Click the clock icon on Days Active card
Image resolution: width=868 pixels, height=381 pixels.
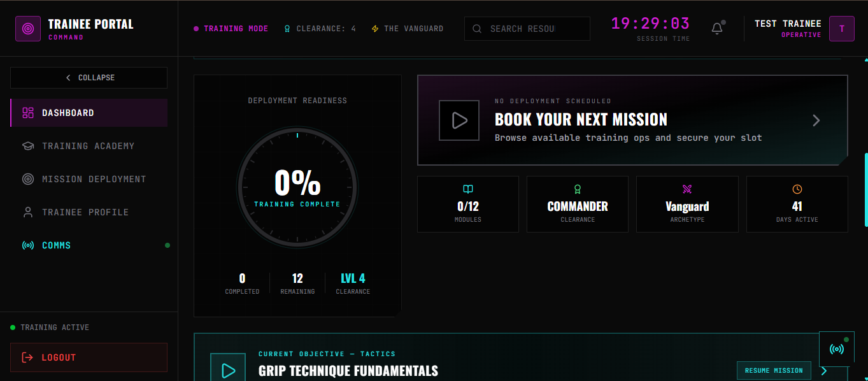(797, 189)
